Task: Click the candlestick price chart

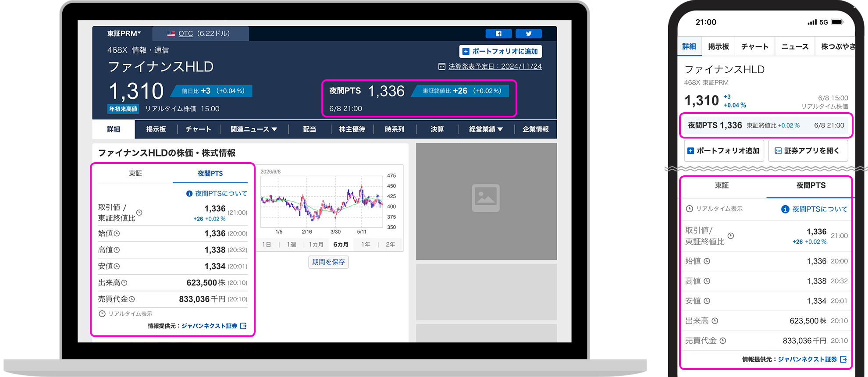Action: coord(322,201)
